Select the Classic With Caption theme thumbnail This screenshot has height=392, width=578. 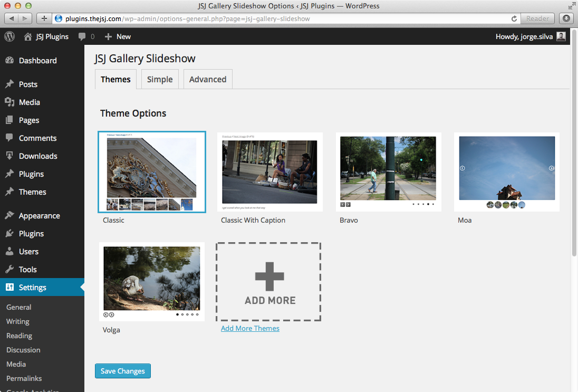pyautogui.click(x=270, y=172)
